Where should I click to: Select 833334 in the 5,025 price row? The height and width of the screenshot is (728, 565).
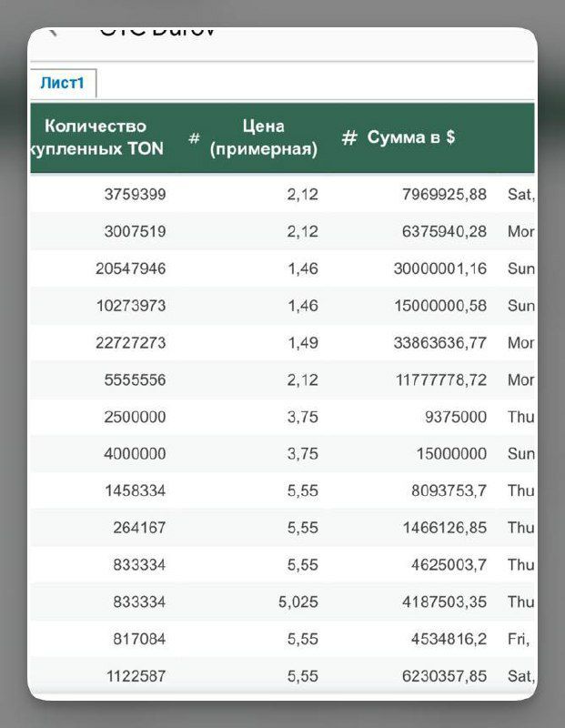click(139, 602)
